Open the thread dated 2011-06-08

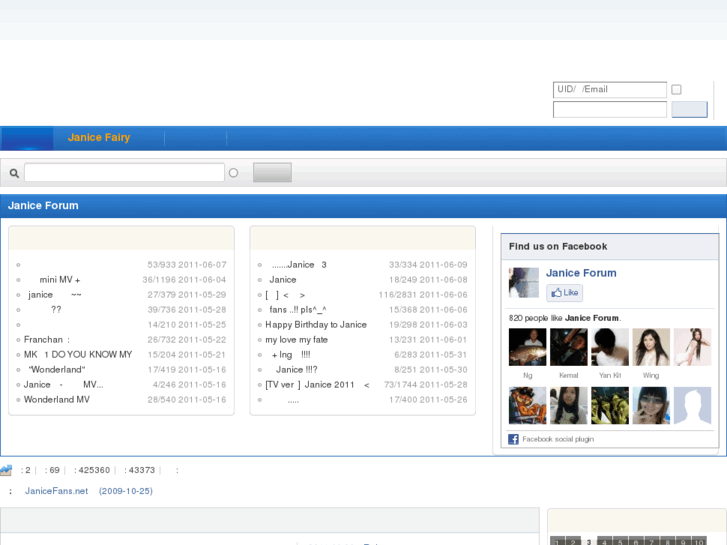(x=283, y=280)
